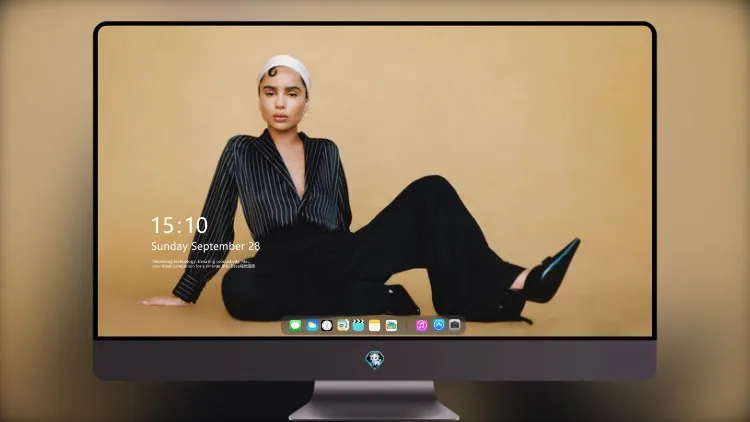The height and width of the screenshot is (422, 750).
Task: Click the 15:10 clock widget
Action: 179,225
